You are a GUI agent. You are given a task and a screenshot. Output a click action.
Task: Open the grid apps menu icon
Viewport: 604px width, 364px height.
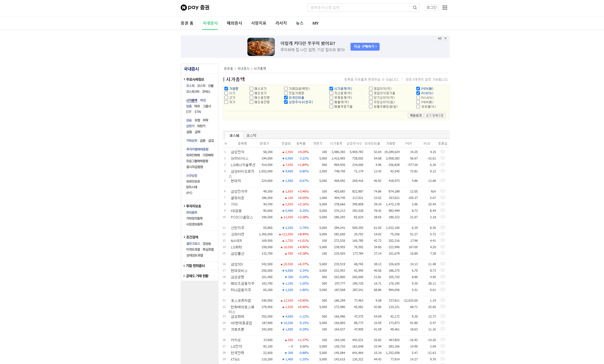(445, 8)
